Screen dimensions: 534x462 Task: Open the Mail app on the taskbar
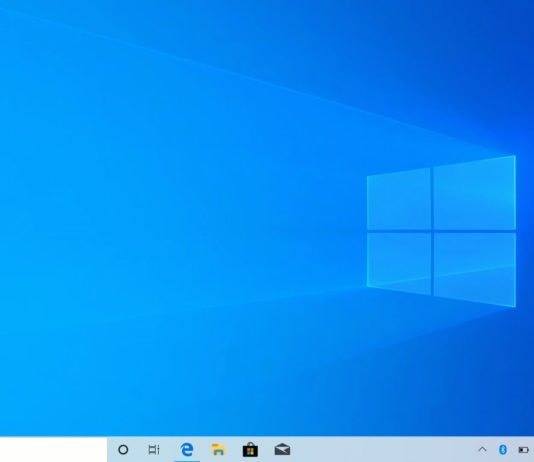(x=282, y=450)
